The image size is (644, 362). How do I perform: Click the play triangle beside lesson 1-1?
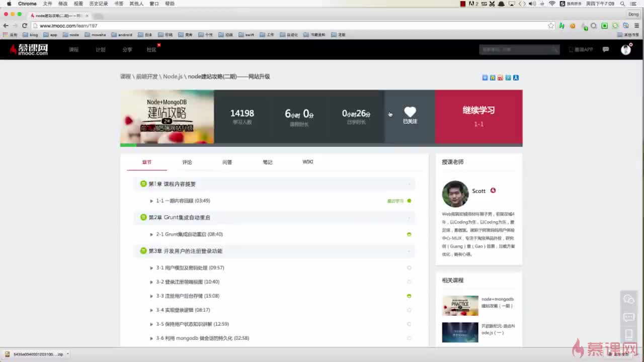coord(151,201)
